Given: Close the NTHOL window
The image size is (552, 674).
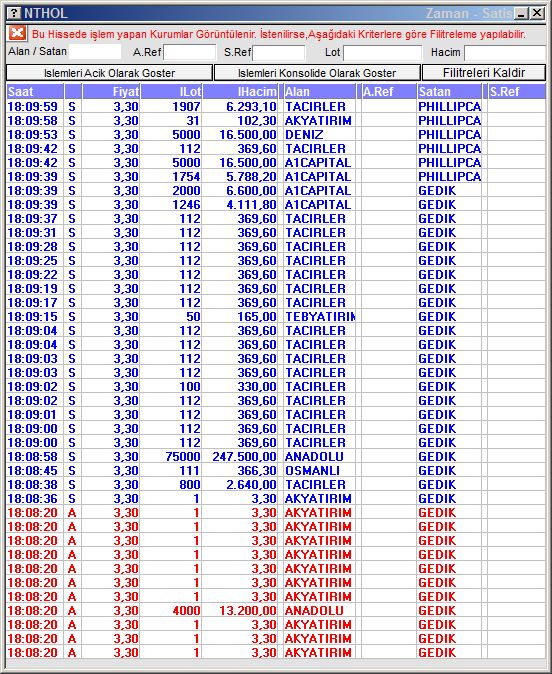Looking at the screenshot, I should (537, 13).
